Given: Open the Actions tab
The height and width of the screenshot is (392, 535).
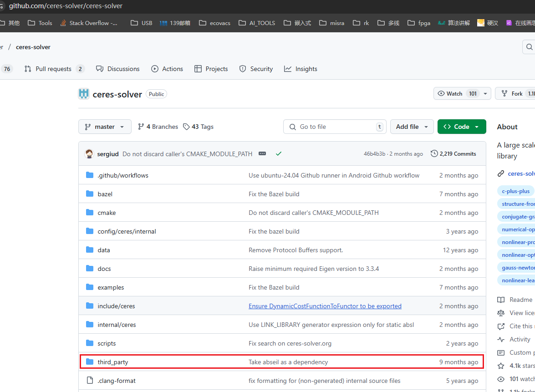Looking at the screenshot, I should [x=167, y=69].
